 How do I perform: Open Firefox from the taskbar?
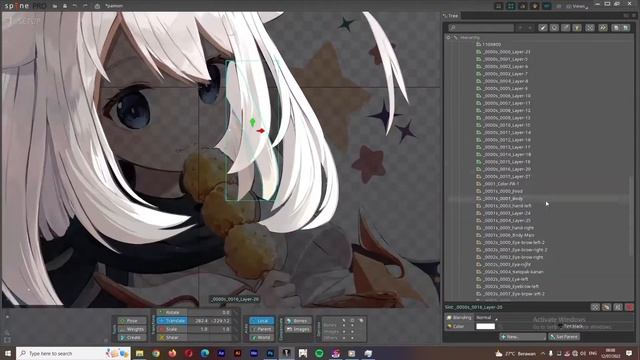(x=172, y=353)
